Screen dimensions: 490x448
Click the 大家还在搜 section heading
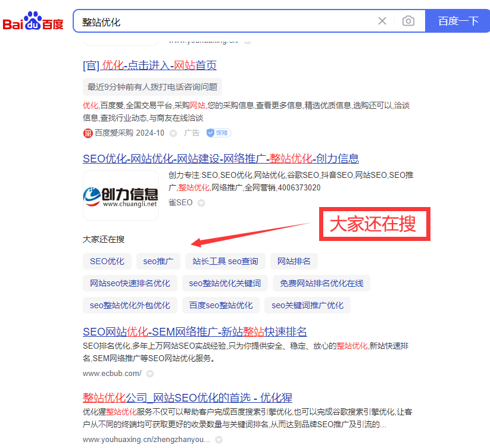click(104, 239)
